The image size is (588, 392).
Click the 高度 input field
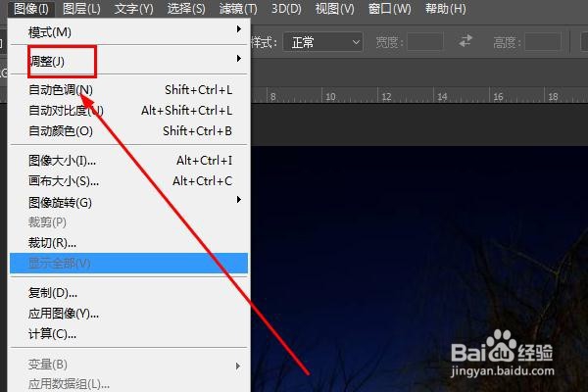tap(542, 41)
